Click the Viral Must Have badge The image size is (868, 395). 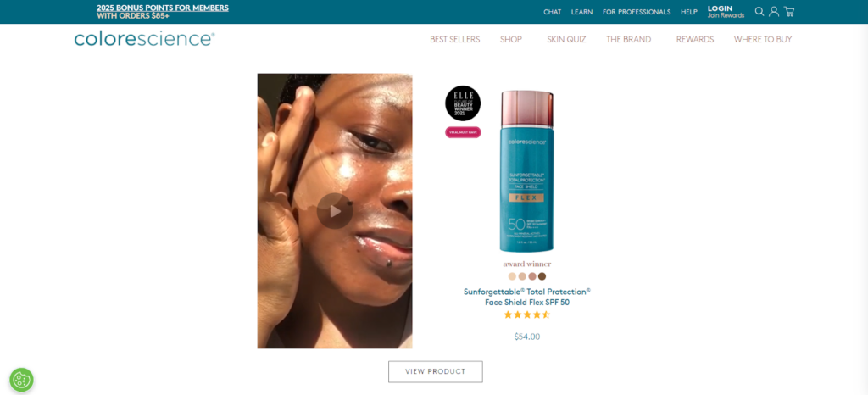(x=463, y=132)
